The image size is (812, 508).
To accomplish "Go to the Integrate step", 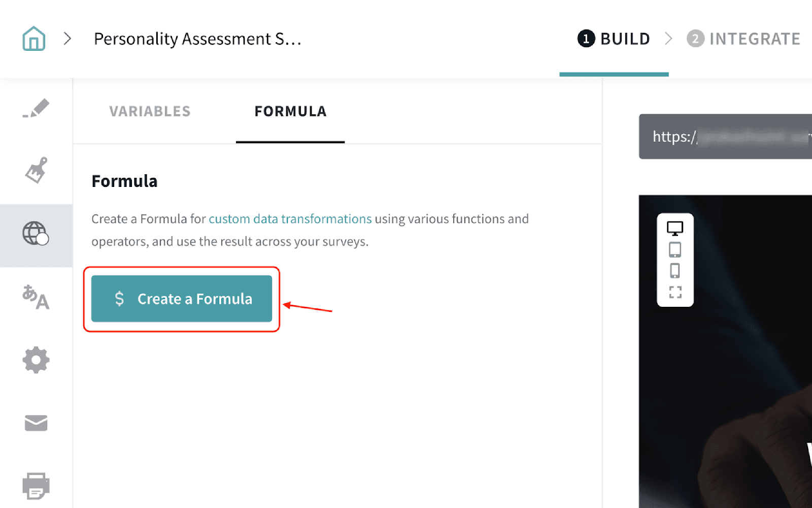I will point(743,39).
